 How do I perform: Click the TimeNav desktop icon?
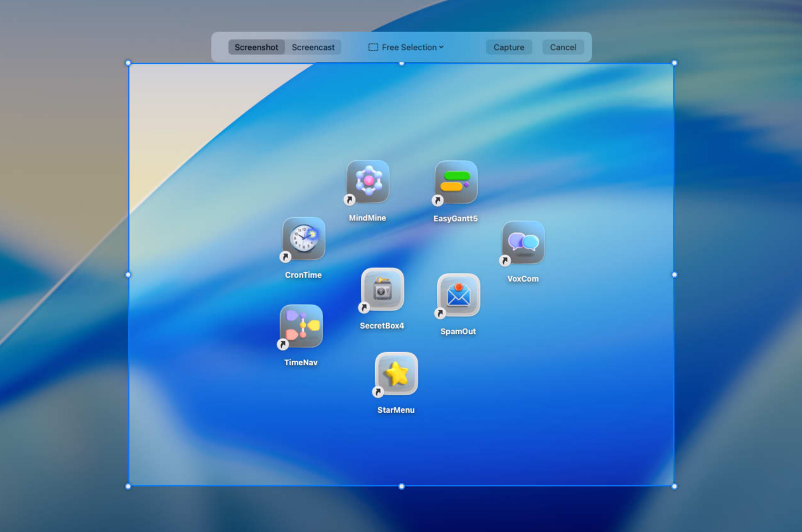301,326
